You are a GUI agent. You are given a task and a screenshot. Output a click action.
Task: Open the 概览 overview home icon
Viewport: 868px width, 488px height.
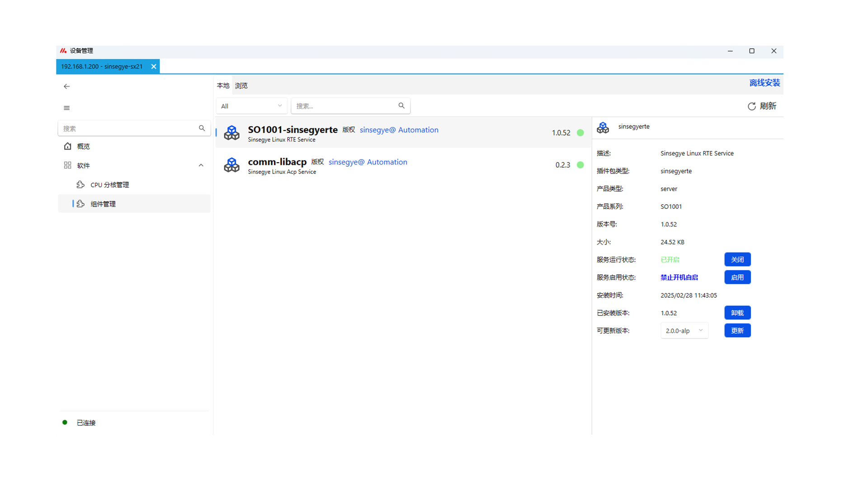point(68,146)
